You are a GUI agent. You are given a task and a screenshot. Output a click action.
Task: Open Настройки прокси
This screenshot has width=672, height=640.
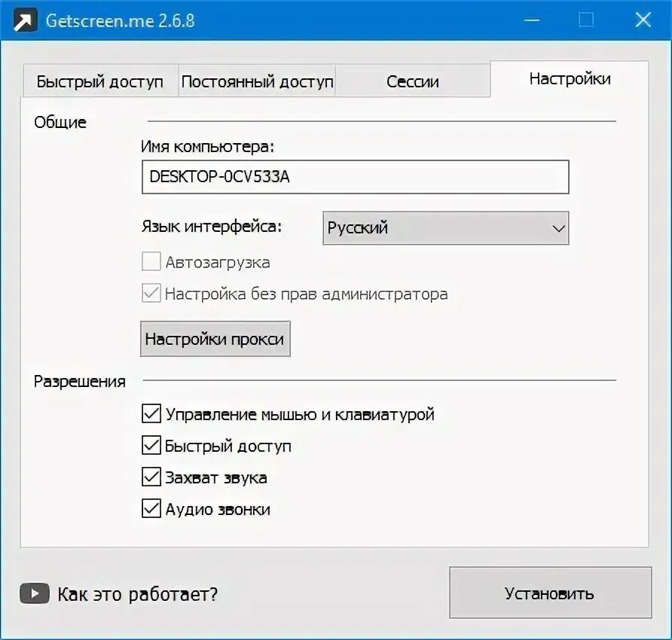pos(215,339)
